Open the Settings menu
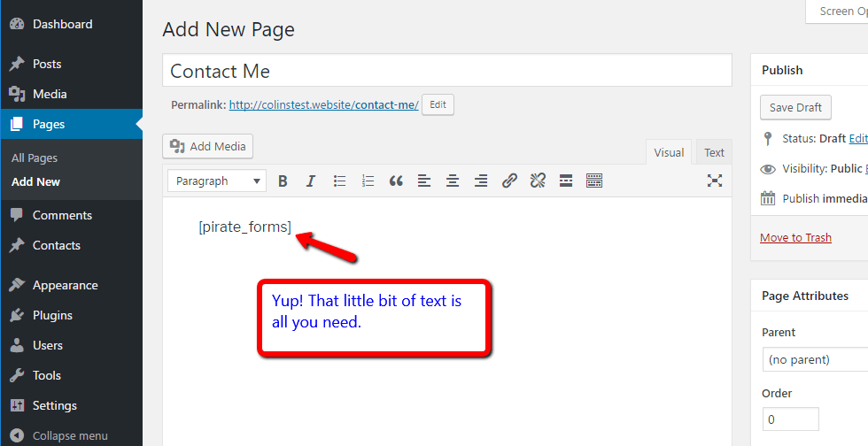868x446 pixels. (72, 405)
